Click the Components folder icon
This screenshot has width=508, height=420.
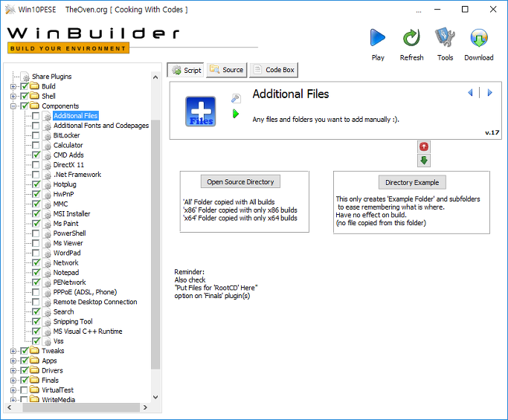[35, 106]
